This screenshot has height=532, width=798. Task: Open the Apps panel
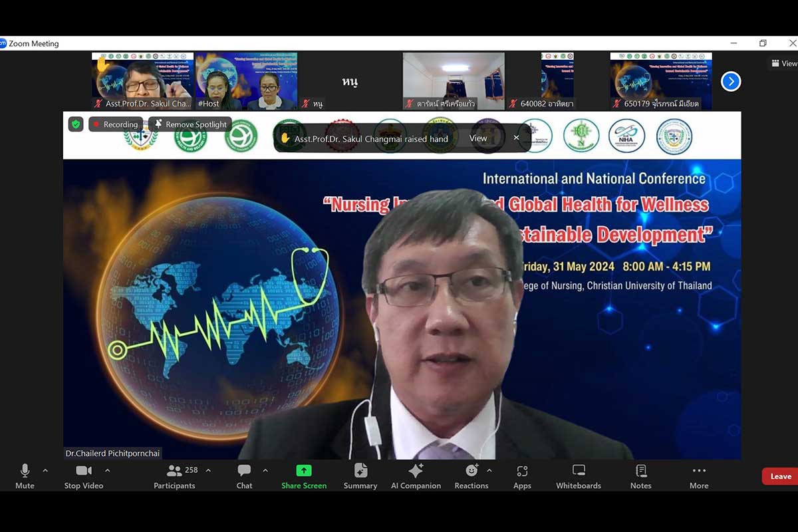522,475
